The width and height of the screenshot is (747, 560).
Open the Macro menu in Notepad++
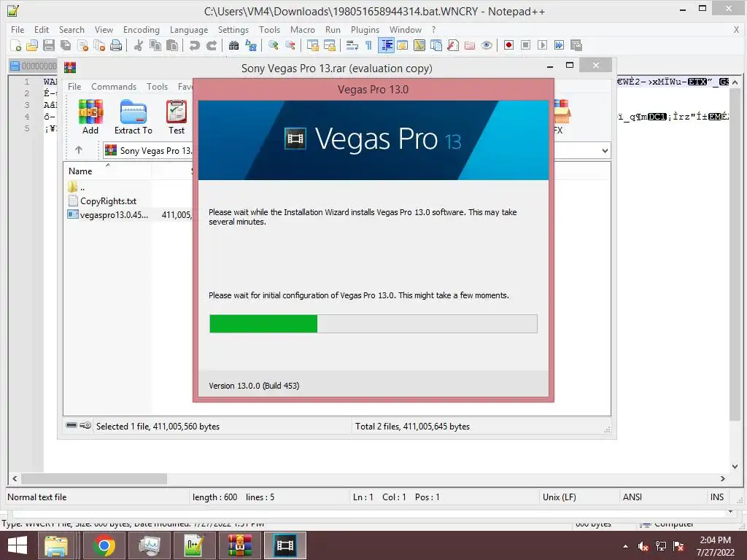pyautogui.click(x=303, y=29)
